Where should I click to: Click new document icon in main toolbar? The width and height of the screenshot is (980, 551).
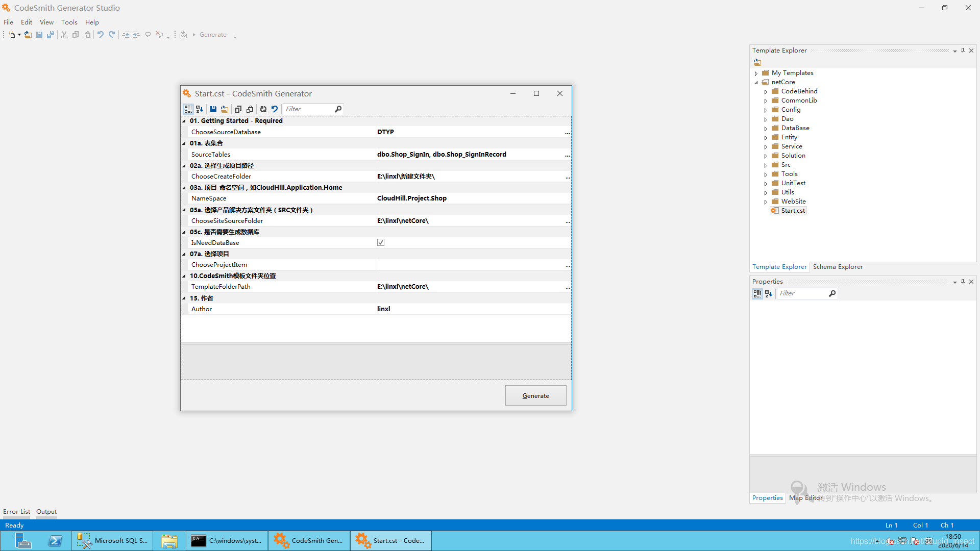(12, 35)
